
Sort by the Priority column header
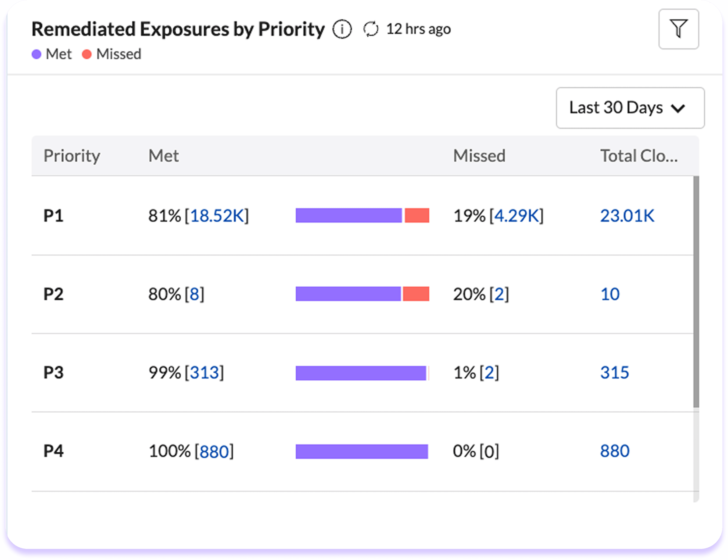pos(72,156)
